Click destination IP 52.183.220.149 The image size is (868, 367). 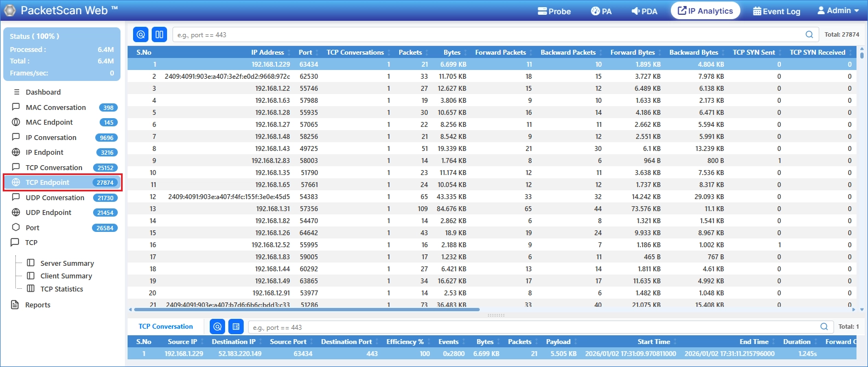tap(240, 354)
